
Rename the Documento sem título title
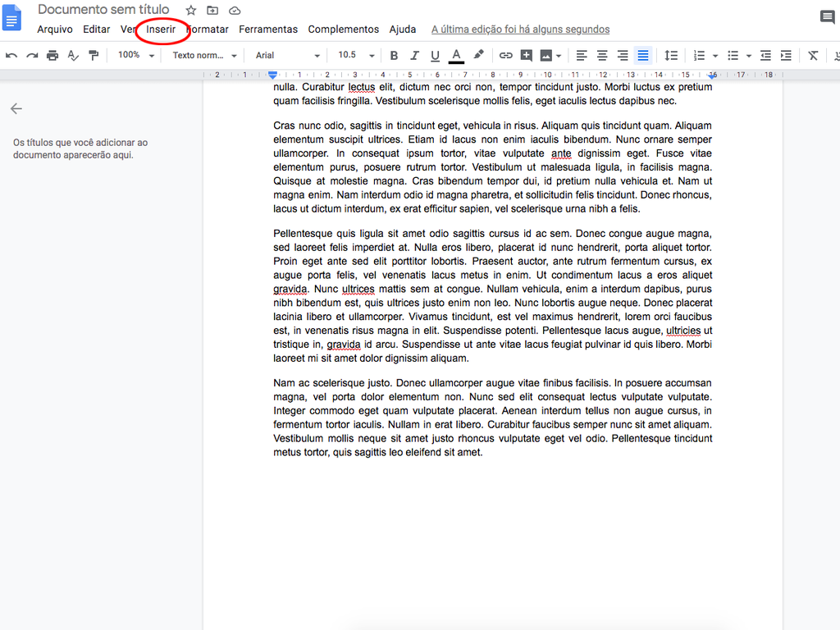coord(103,10)
